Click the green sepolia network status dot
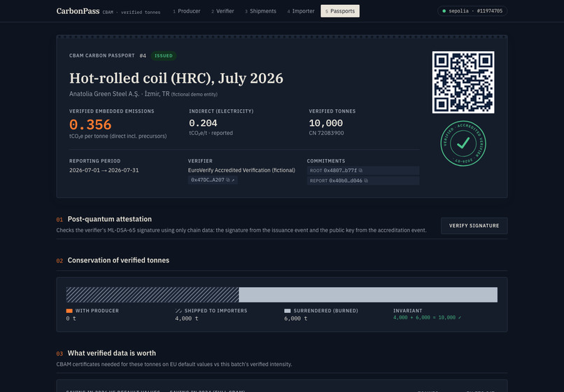Image resolution: width=564 pixels, height=392 pixels. pyautogui.click(x=444, y=11)
